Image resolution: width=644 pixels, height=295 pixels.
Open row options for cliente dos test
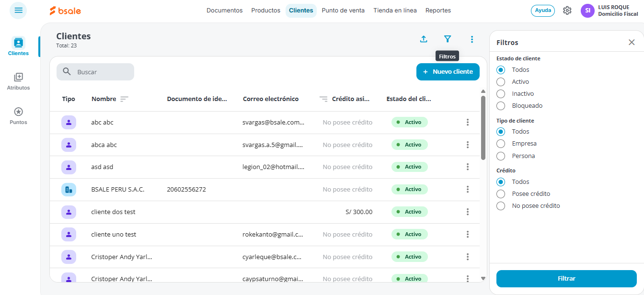tap(468, 212)
